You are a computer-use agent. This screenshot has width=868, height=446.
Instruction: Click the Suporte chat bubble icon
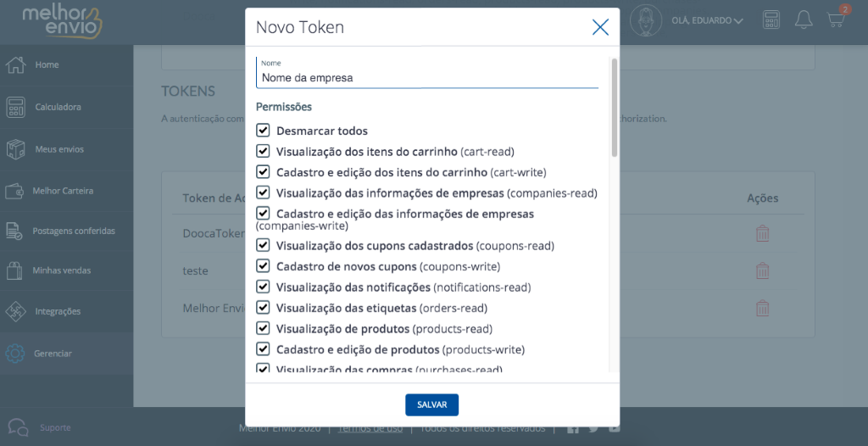coord(19,427)
